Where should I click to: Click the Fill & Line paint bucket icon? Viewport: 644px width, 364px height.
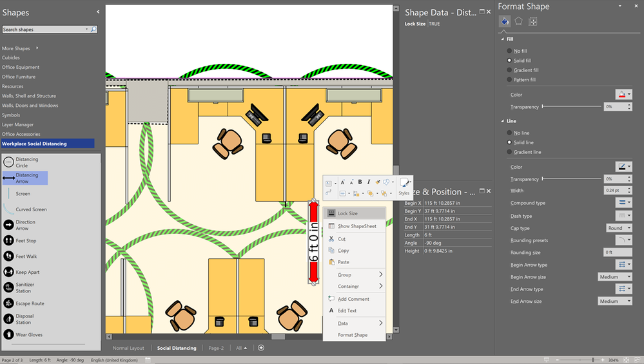coord(505,21)
